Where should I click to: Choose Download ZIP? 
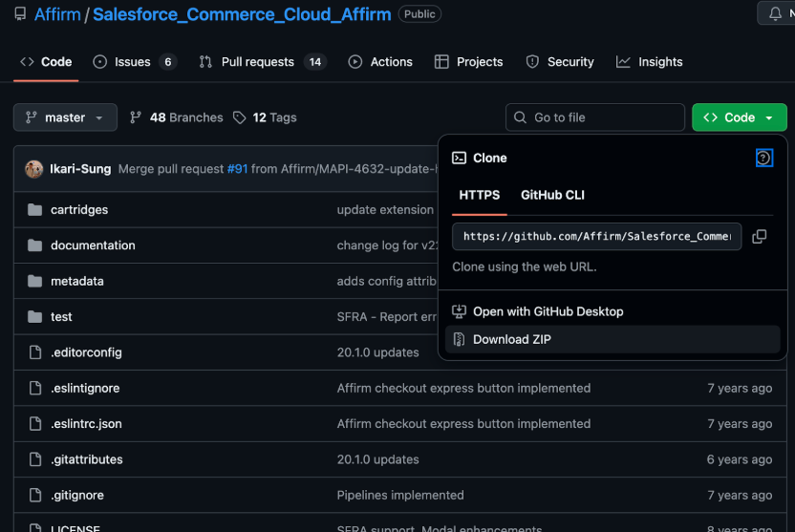(612, 339)
